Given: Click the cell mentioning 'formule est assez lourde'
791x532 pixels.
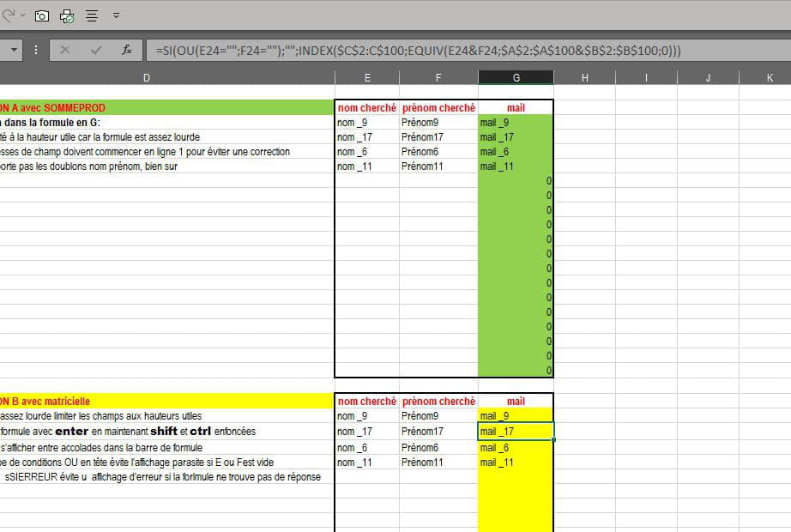Looking at the screenshot, I should click(167, 136).
